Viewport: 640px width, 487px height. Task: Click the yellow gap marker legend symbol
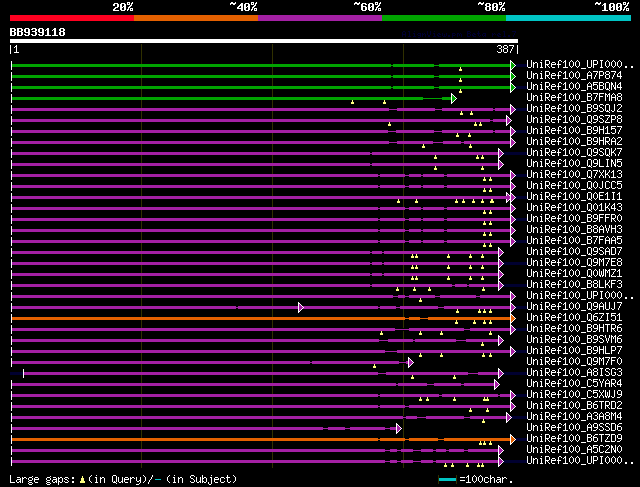pos(82,480)
